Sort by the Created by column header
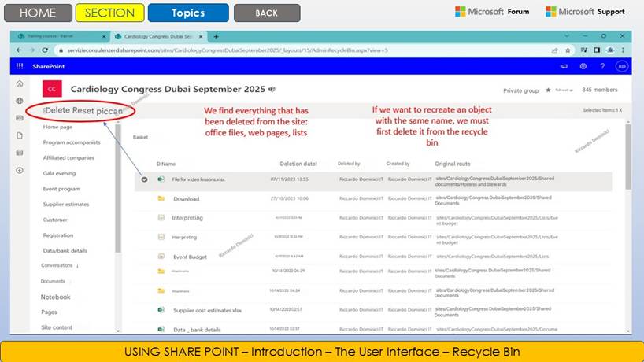Screen dimensions: 644x362 coord(398,164)
